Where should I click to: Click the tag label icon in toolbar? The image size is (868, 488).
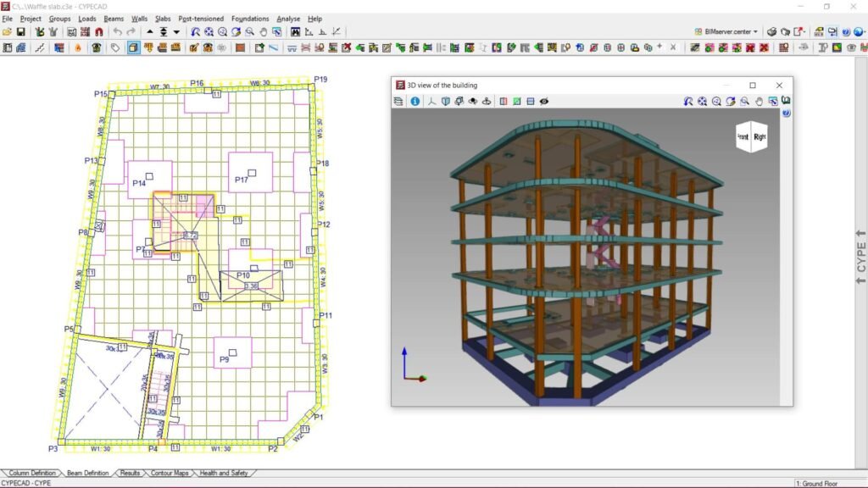pos(115,48)
